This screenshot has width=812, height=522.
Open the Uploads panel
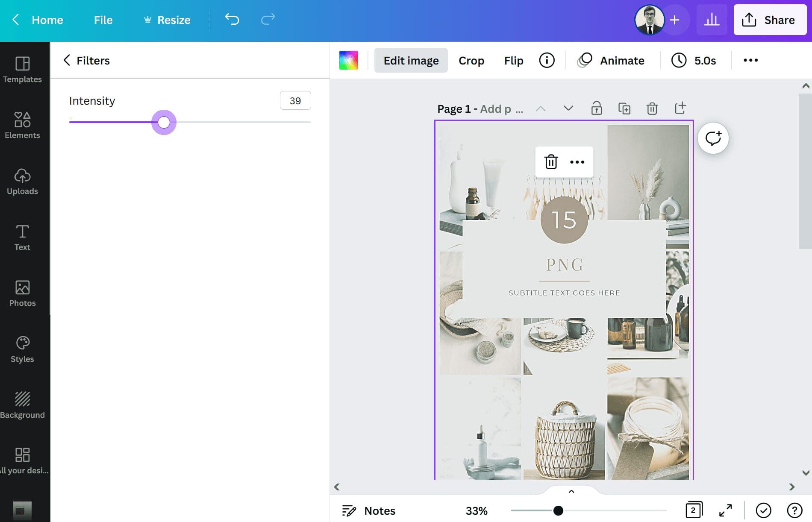22,182
